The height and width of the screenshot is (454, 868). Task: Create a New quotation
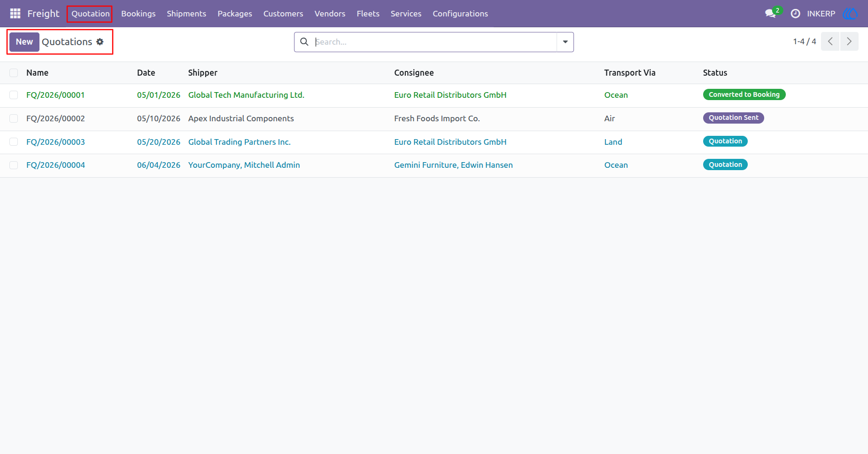tap(24, 42)
